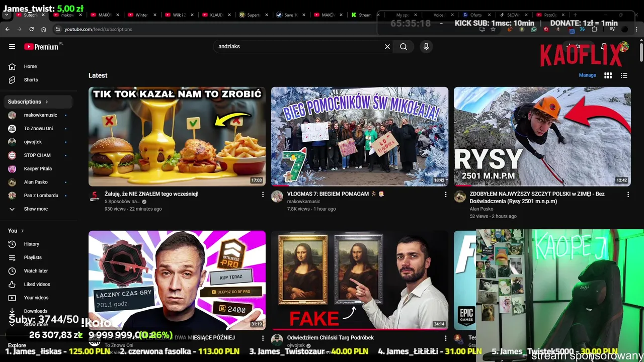Switch to list view layout
The width and height of the screenshot is (644, 362).
coord(624,75)
